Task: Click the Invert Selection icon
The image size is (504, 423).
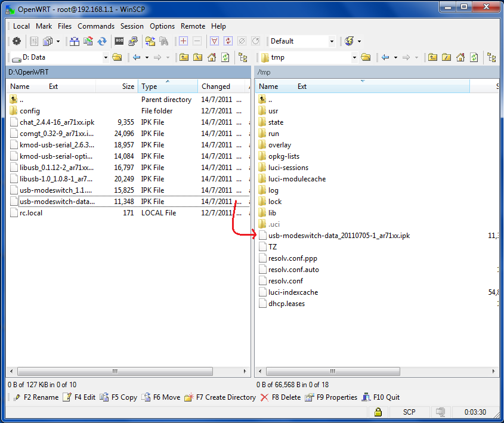Action: pos(228,41)
